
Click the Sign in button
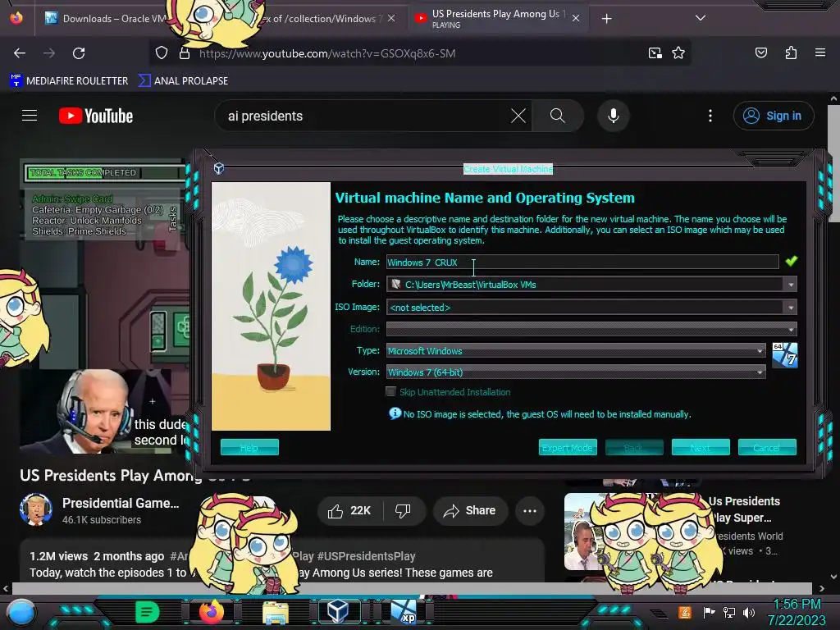tap(774, 116)
